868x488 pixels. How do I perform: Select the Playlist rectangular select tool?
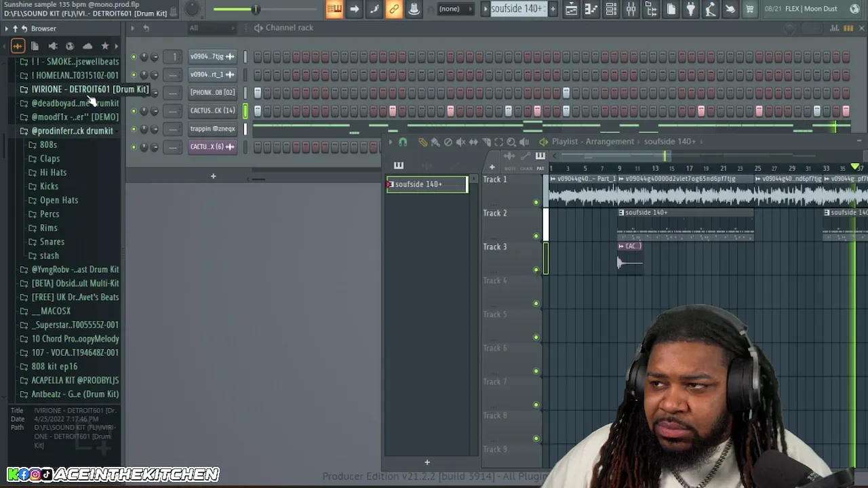[498, 142]
